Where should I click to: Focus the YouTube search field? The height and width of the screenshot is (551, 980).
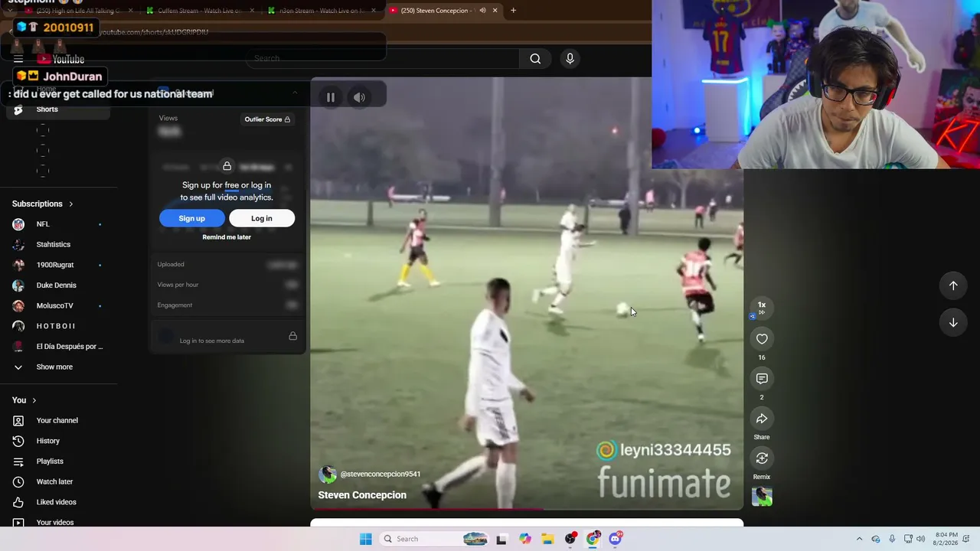point(383,58)
